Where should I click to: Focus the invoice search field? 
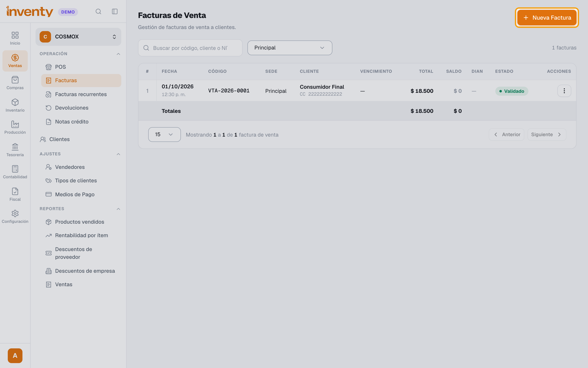click(190, 48)
